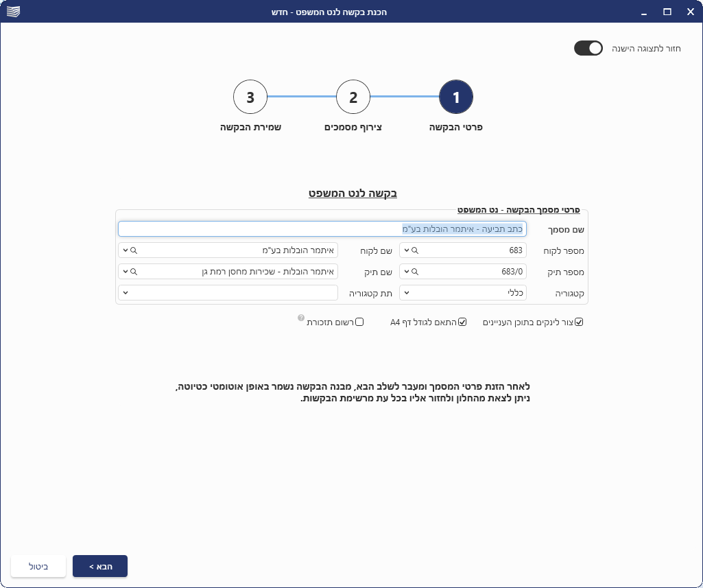Expand the קטגוריה dropdown arrow
The image size is (703, 588).
(405, 293)
